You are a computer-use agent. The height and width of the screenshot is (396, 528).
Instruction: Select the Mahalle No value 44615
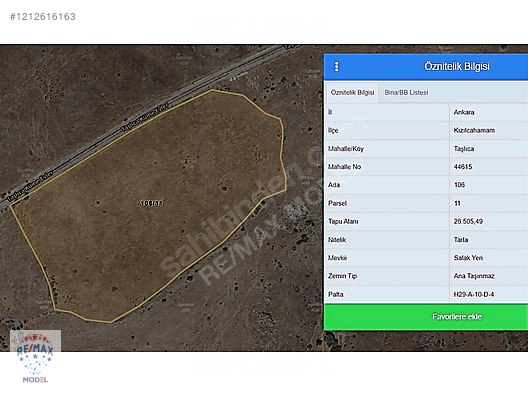(x=463, y=167)
